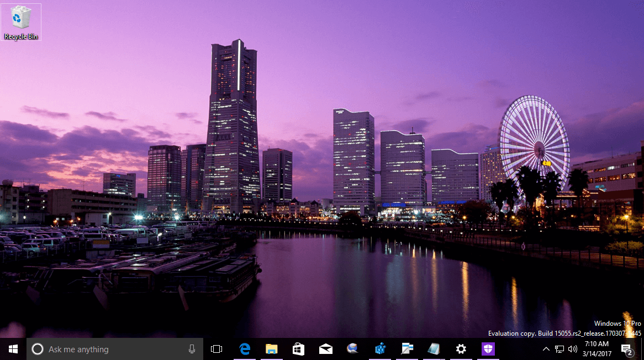Expand the hidden system tray icons
This screenshot has height=360, width=644.
point(546,349)
